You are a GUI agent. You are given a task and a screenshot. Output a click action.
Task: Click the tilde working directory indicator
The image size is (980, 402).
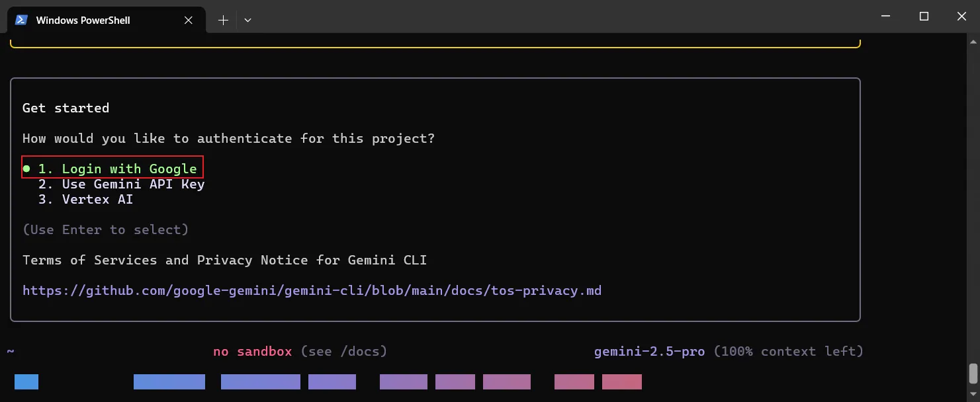11,351
